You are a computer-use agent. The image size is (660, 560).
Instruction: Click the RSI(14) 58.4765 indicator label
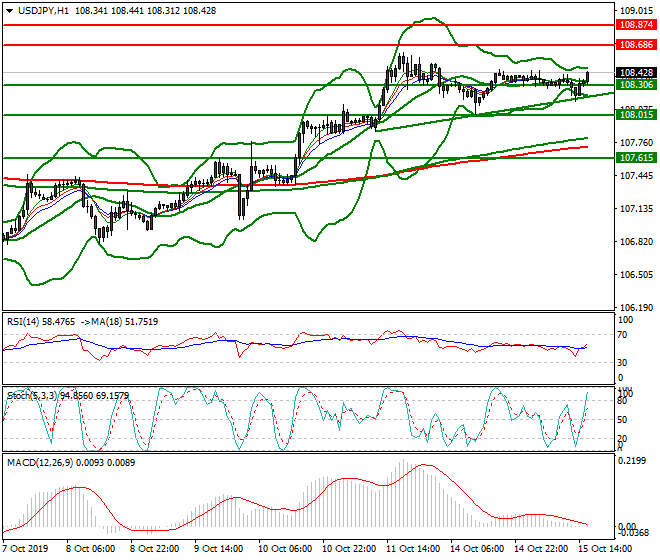[41, 322]
